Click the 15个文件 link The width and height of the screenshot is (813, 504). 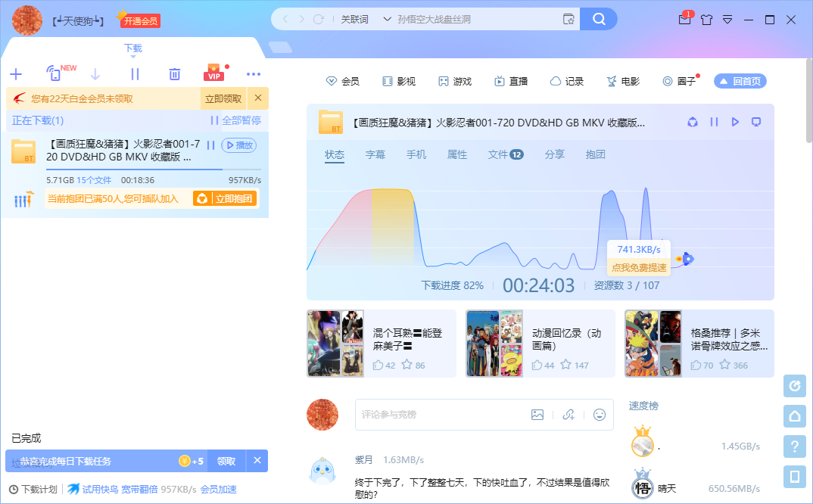click(x=94, y=180)
